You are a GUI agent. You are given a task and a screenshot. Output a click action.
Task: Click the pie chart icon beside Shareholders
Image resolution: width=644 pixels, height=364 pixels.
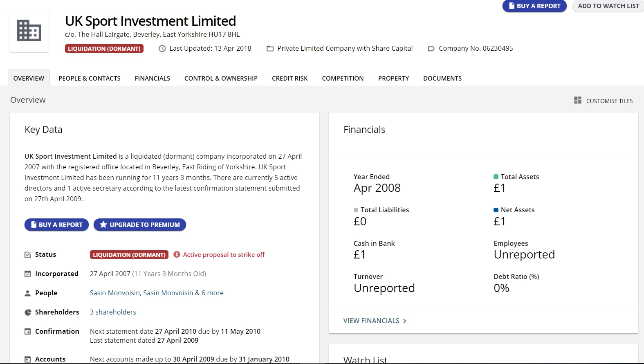click(x=28, y=312)
